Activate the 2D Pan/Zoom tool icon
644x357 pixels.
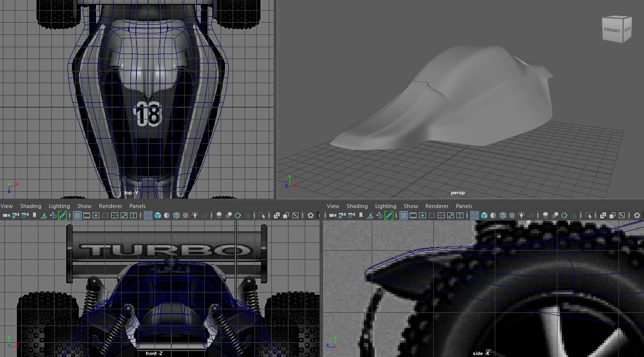point(53,215)
